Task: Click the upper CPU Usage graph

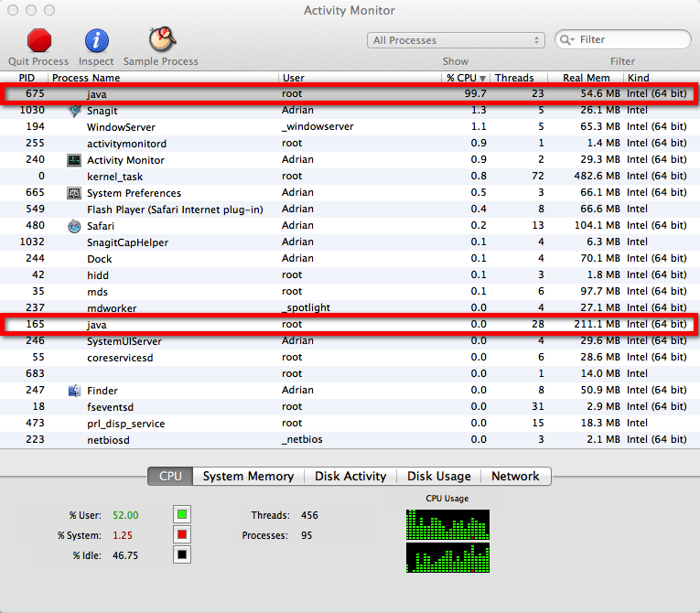Action: 447,524
